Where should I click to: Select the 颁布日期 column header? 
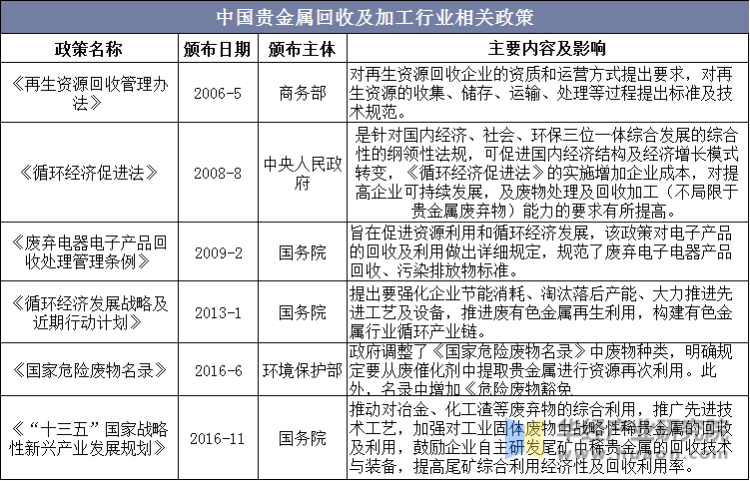point(217,48)
